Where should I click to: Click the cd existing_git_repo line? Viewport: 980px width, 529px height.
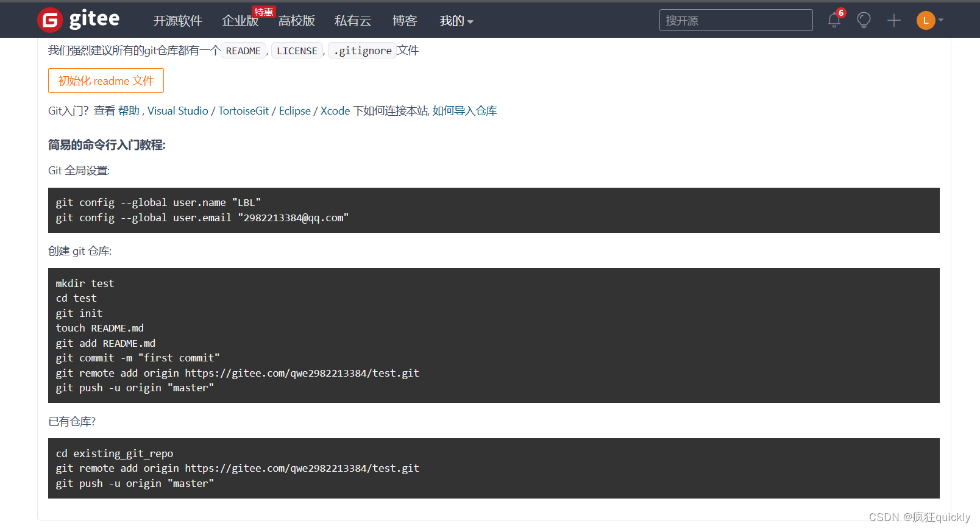(x=115, y=453)
